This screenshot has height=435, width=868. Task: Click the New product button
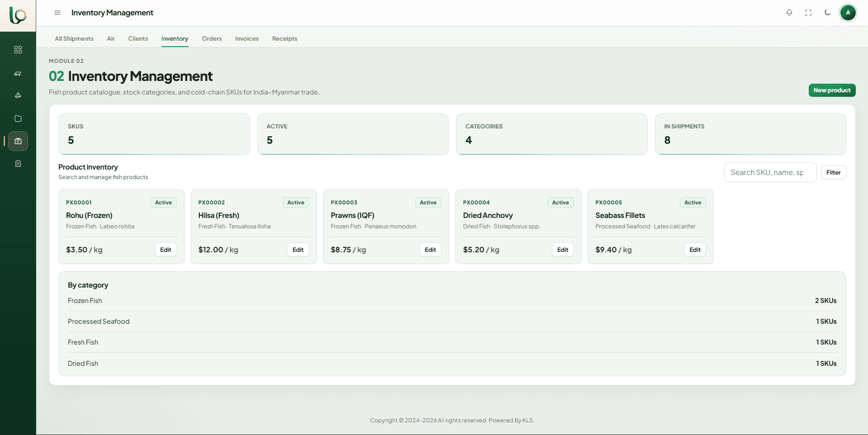(x=832, y=90)
